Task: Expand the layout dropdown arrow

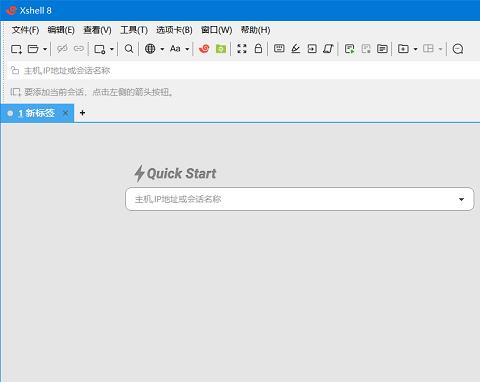Action: click(x=440, y=49)
